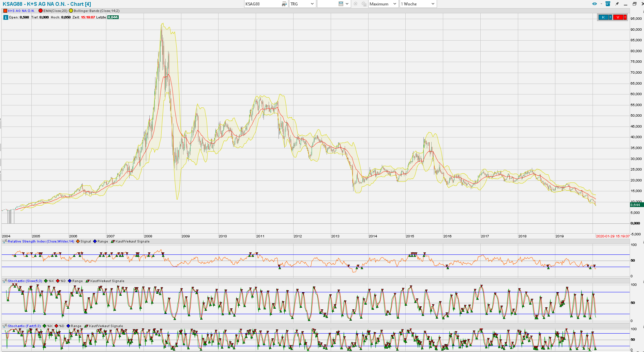
Task: Toggle the EMA(Close;20) red legend marker
Action: click(x=41, y=11)
